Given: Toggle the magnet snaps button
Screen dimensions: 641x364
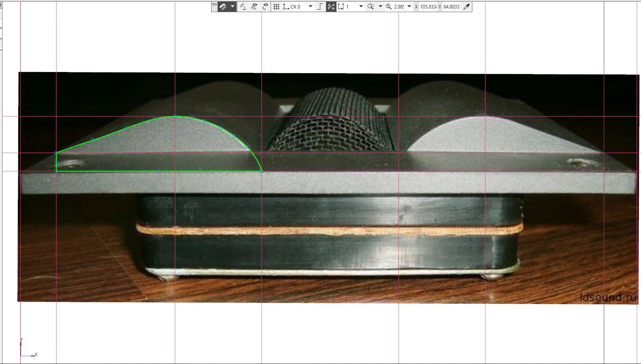Looking at the screenshot, I should pos(223,6).
